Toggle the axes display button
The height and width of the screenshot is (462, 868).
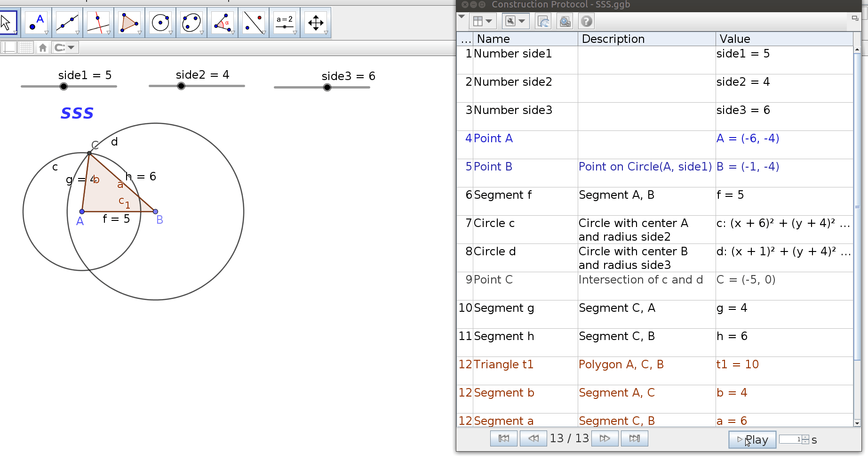9,48
